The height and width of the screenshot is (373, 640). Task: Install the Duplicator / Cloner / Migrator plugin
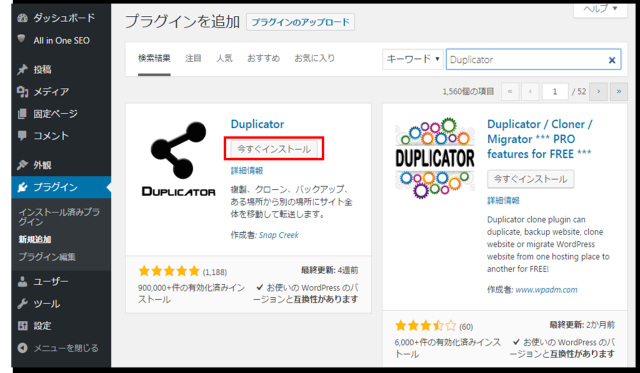click(531, 179)
